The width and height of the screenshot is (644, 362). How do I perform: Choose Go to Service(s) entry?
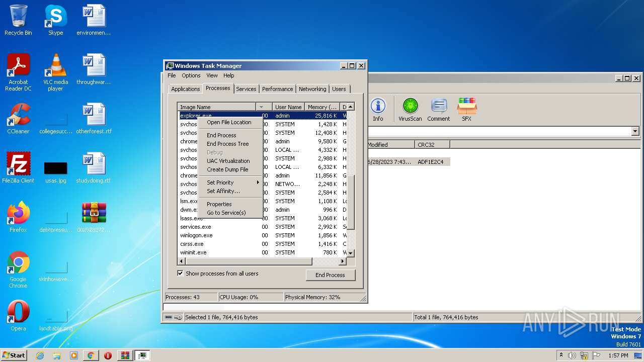(x=226, y=213)
